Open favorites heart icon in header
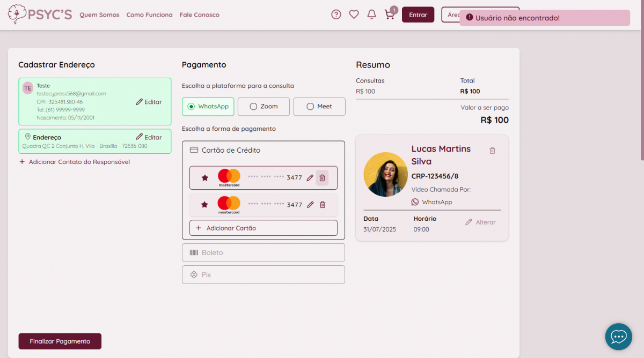Image resolution: width=644 pixels, height=358 pixels. [354, 14]
